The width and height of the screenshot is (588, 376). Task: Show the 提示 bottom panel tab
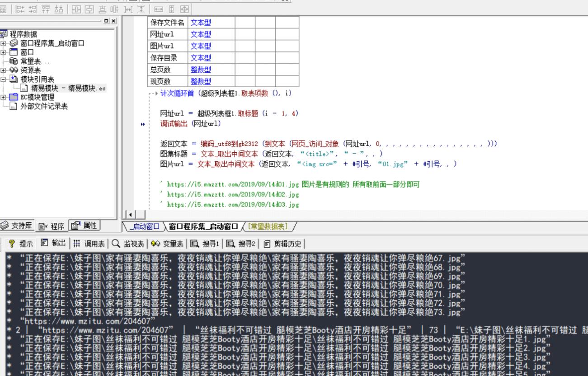[21, 244]
